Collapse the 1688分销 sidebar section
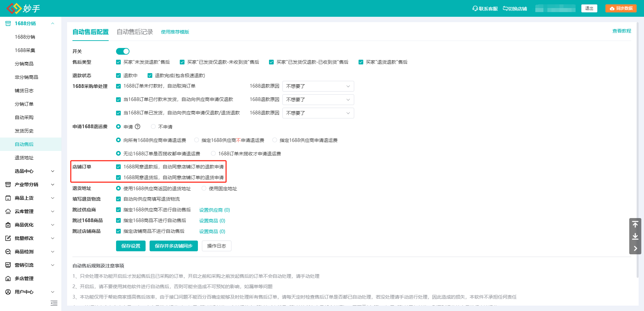644x311 pixels. click(x=53, y=23)
